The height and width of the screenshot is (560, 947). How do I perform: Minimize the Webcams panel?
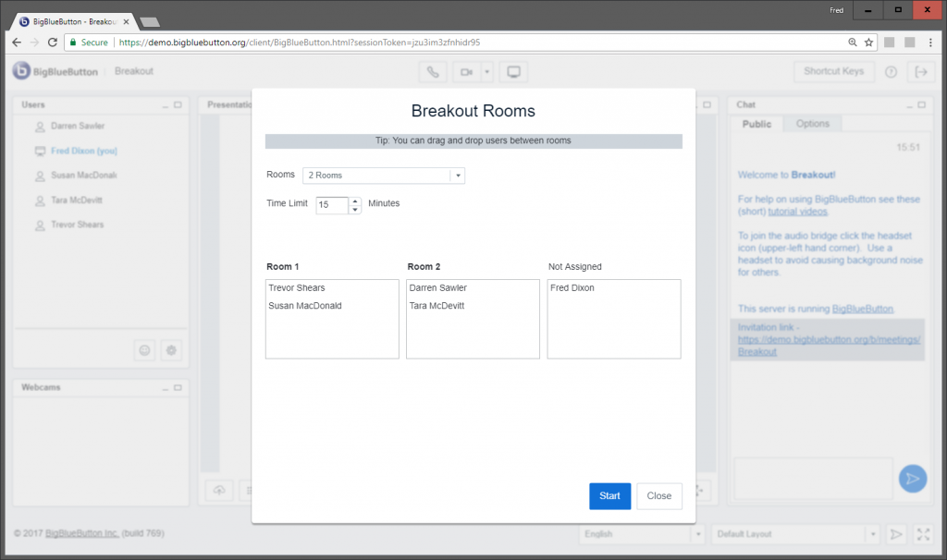pos(166,388)
